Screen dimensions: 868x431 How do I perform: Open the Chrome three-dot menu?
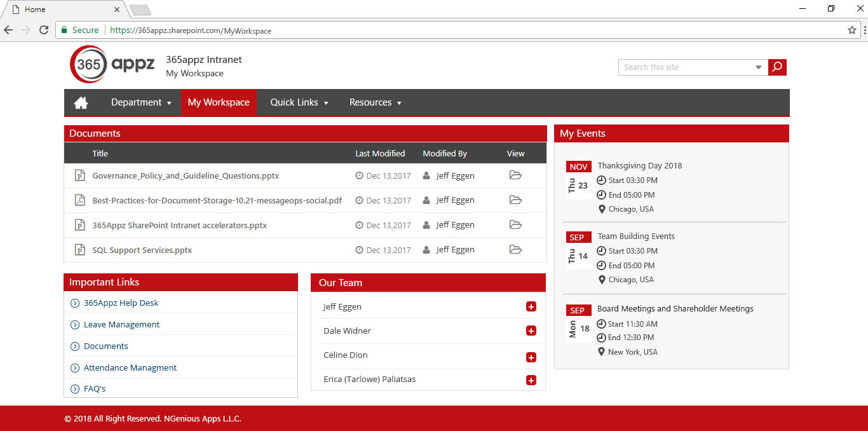865,30
